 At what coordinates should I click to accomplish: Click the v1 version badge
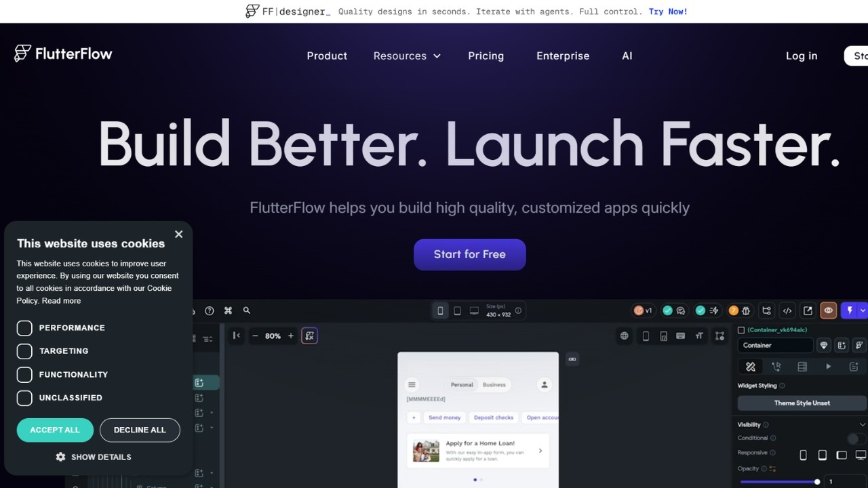pos(643,310)
